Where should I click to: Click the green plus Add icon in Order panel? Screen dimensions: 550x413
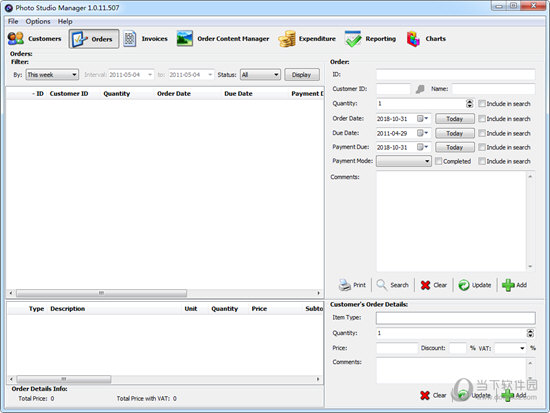point(508,285)
